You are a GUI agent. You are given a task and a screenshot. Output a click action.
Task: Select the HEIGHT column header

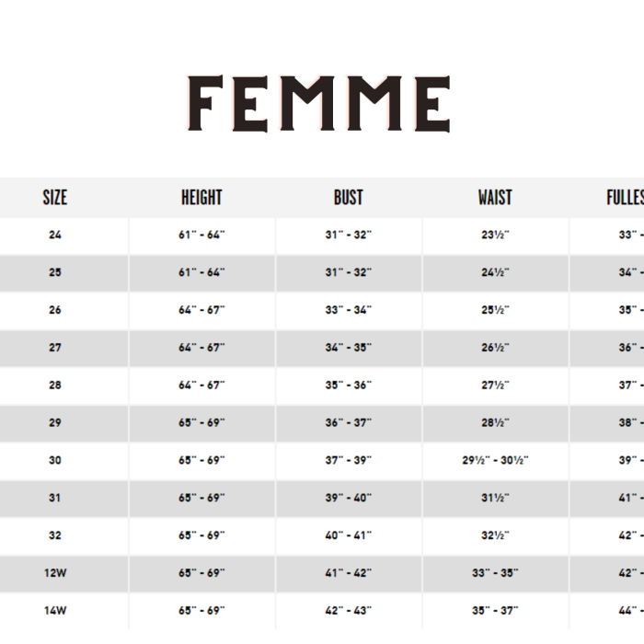click(x=201, y=198)
